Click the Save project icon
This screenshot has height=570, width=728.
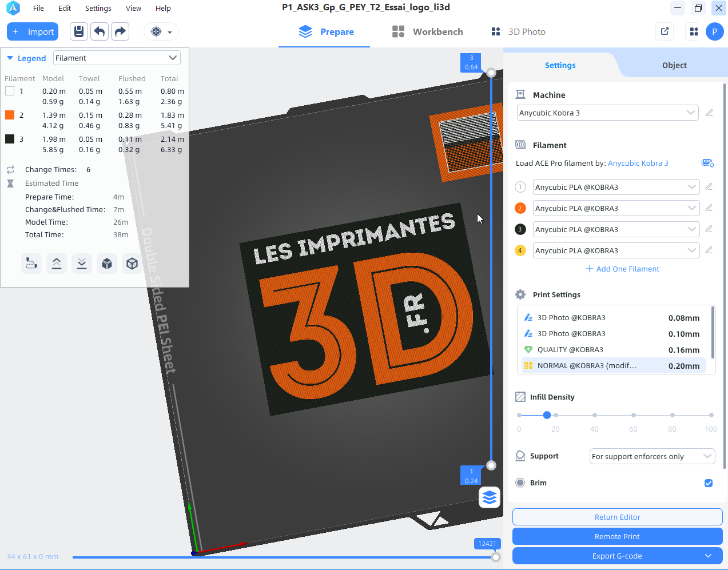point(79,31)
